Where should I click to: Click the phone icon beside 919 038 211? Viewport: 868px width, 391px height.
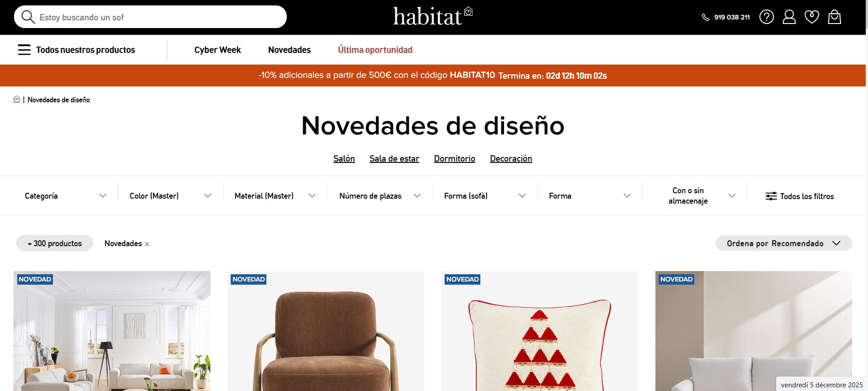point(705,17)
